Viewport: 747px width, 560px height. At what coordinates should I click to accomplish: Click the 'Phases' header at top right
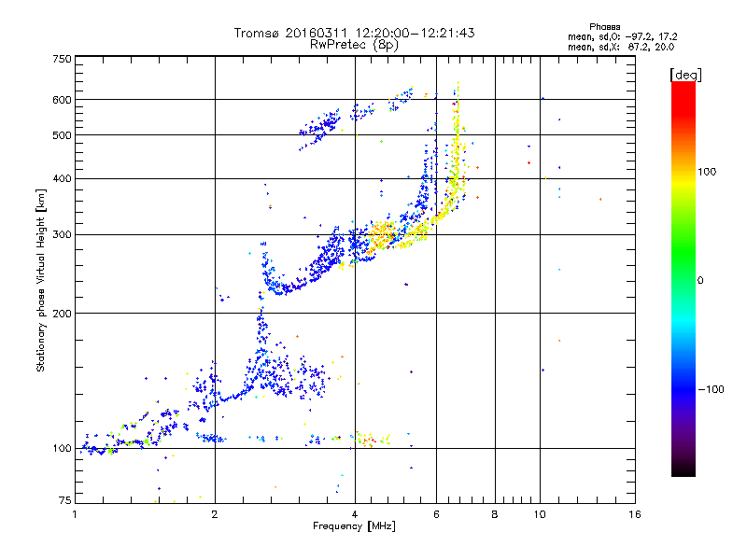click(x=604, y=27)
